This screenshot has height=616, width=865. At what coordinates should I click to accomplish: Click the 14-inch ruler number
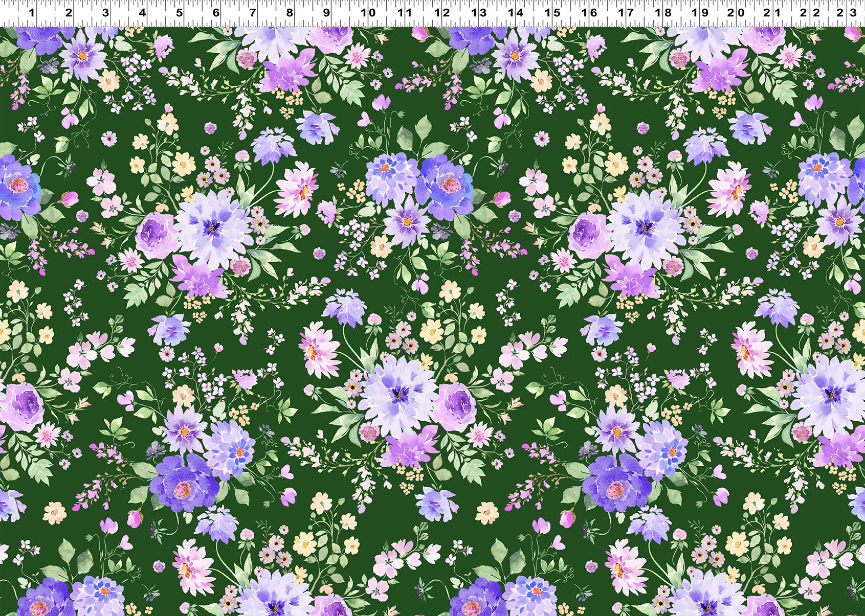point(517,13)
